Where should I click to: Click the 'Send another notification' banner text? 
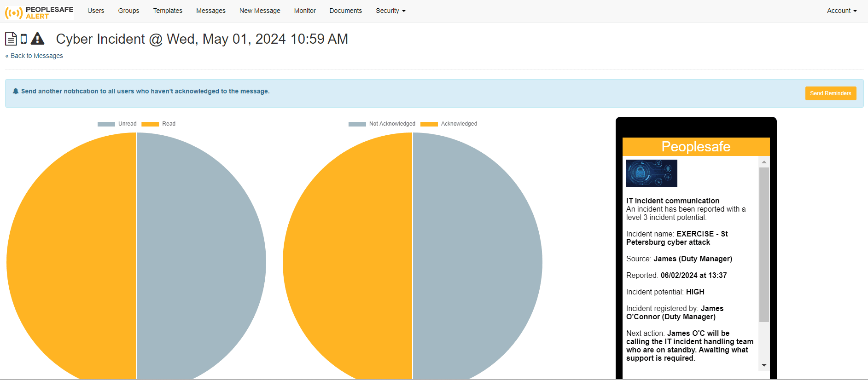pos(146,91)
